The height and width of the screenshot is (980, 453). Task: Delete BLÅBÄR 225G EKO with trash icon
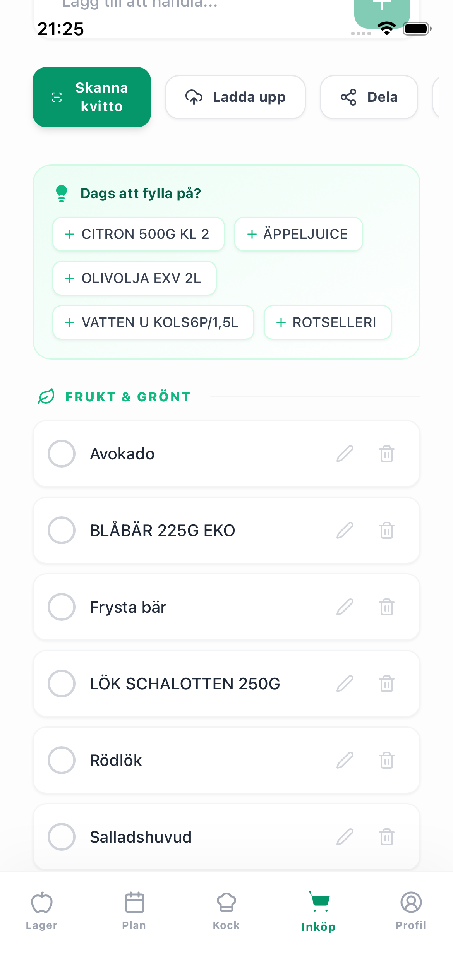pyautogui.click(x=386, y=530)
